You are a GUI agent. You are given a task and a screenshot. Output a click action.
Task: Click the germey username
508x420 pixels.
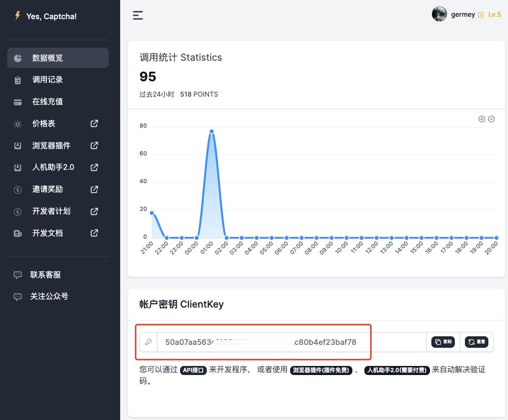pos(463,14)
